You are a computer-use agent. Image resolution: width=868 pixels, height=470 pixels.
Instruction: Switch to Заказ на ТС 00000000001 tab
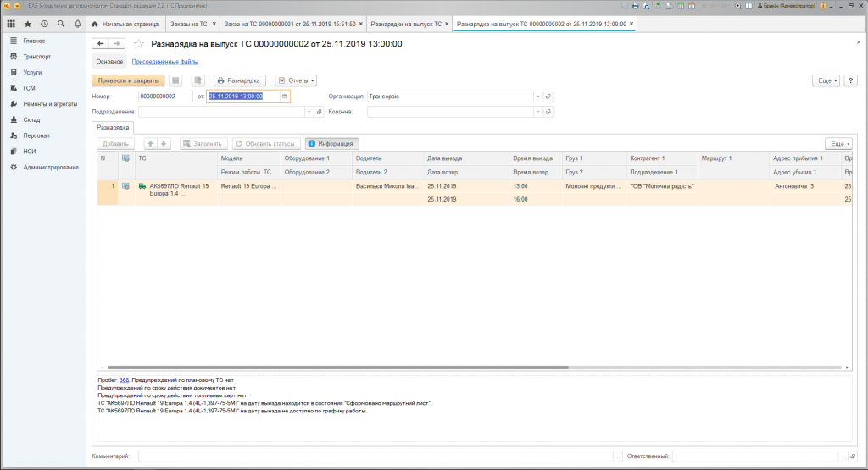point(290,24)
